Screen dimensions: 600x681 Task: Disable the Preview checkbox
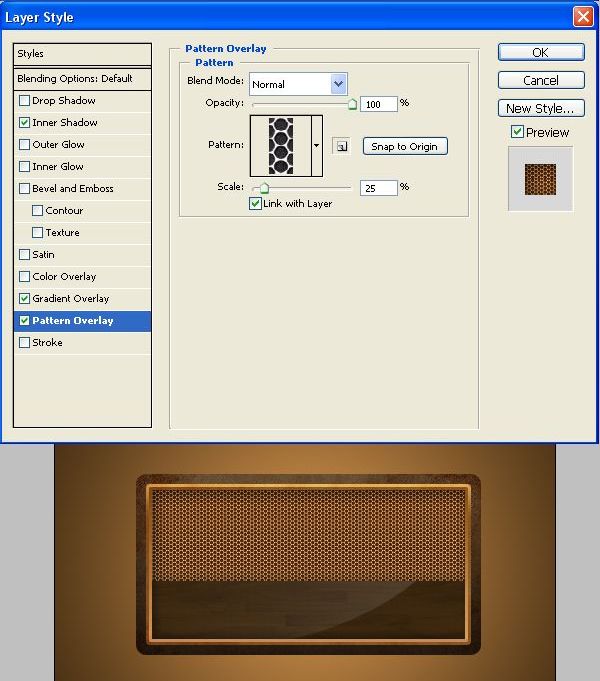click(517, 132)
